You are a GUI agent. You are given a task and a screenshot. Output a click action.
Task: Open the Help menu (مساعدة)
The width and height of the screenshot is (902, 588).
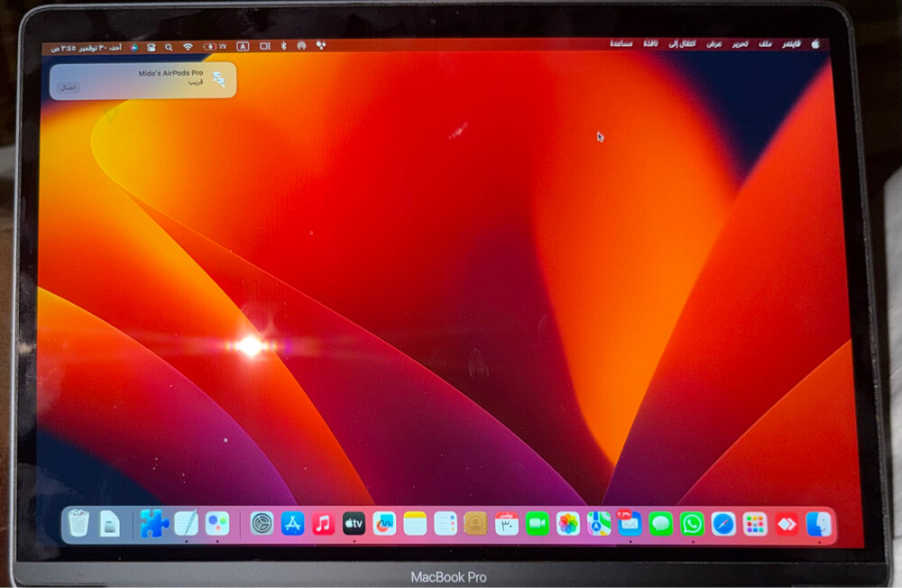621,43
